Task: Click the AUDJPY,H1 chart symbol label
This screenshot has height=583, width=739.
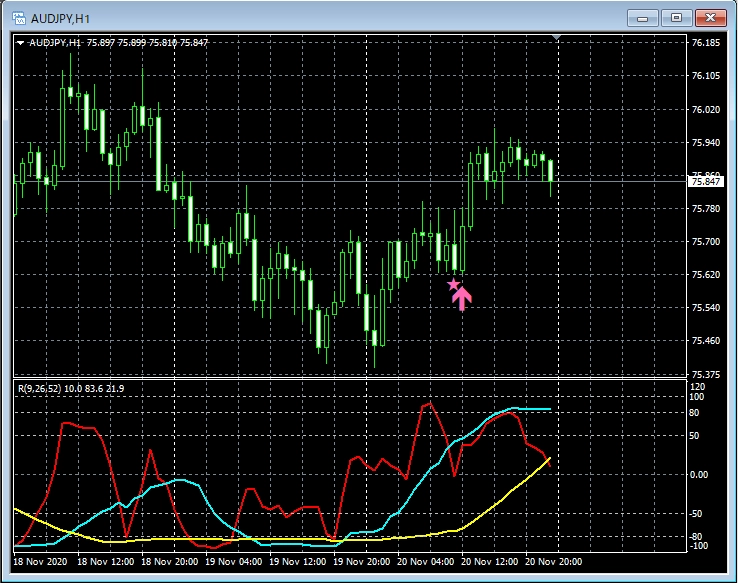Action: click(55, 43)
